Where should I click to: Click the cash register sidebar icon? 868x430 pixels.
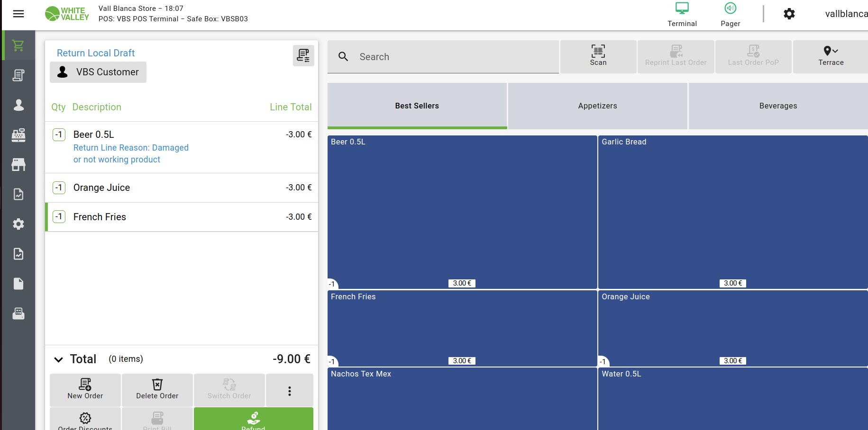tap(18, 135)
